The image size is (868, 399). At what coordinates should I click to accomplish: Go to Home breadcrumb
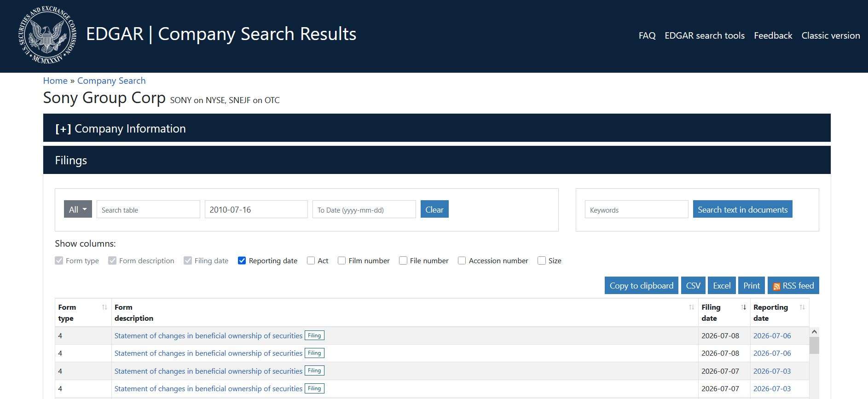(55, 81)
